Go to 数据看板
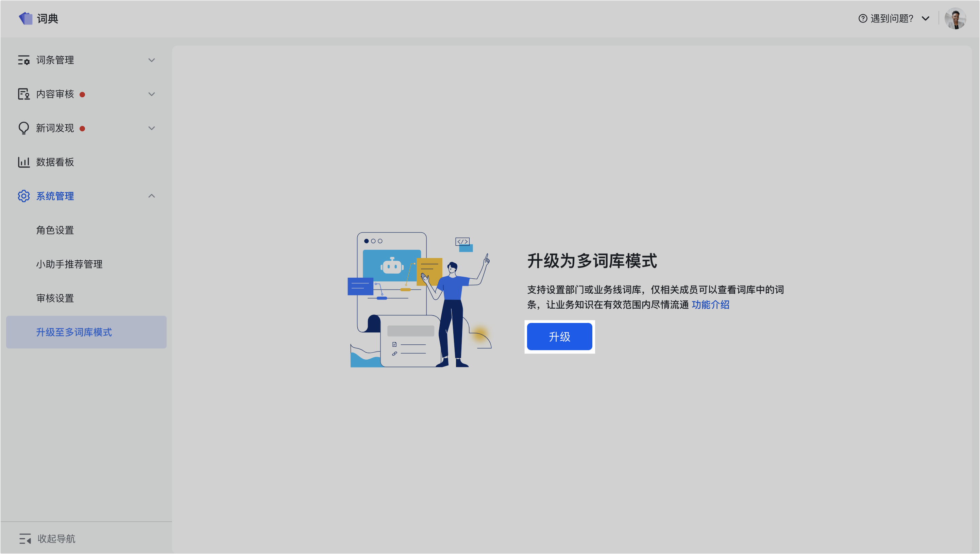 click(x=86, y=162)
